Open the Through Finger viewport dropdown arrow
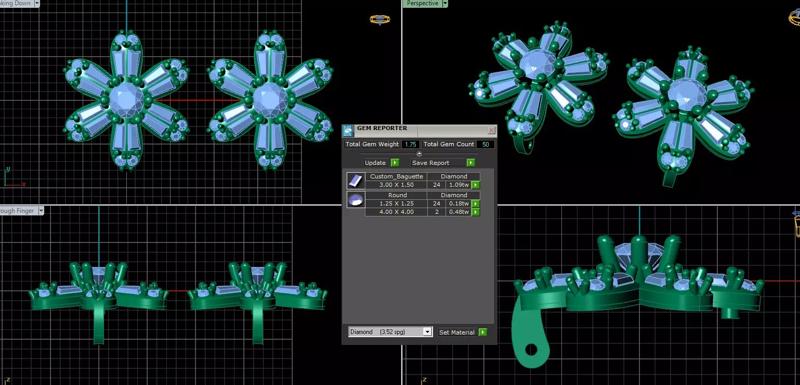This screenshot has height=385, width=800. tap(41, 210)
